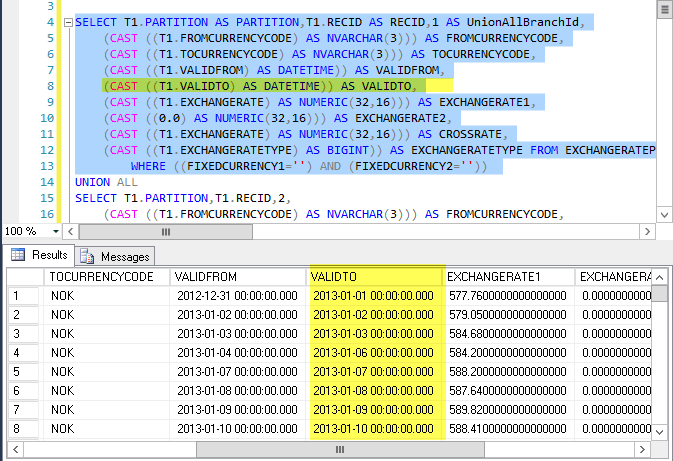Viewport: 673px width, 461px height.
Task: Select row 1 header in results
Action: point(24,296)
